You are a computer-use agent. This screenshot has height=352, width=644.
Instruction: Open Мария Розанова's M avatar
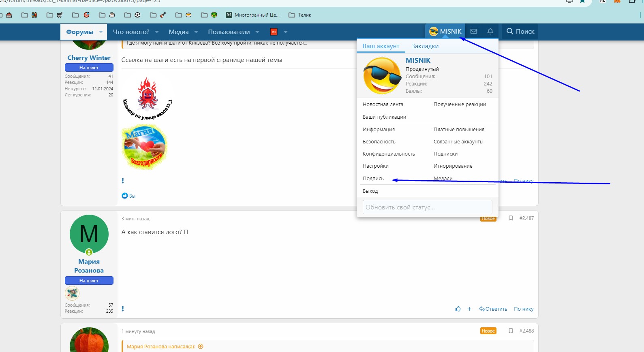[x=89, y=234]
